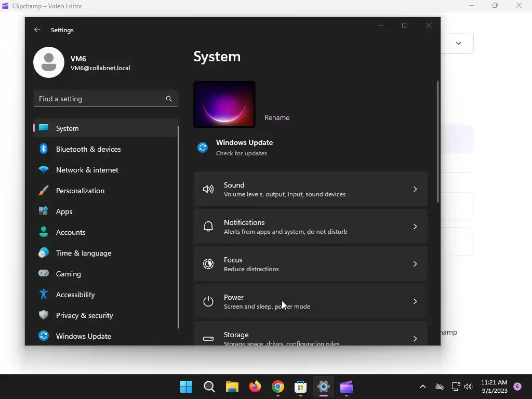Open Gaming settings
The width and height of the screenshot is (532, 399).
[x=106, y=274]
